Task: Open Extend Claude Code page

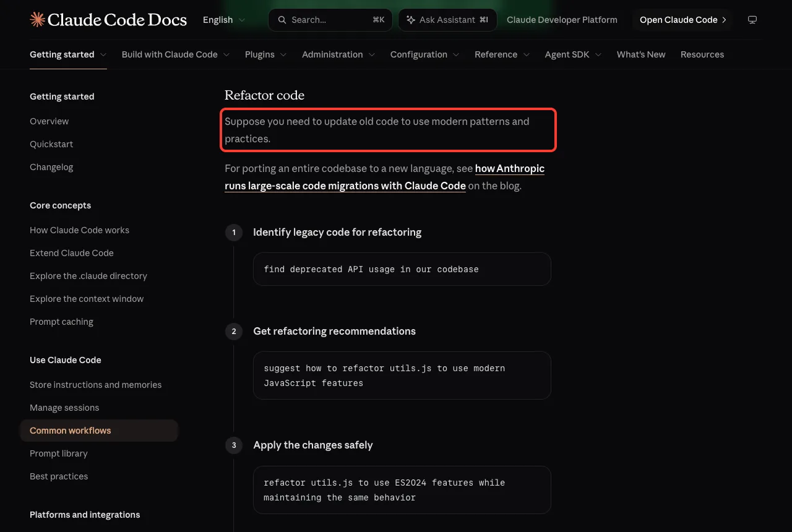Action: 72,253
